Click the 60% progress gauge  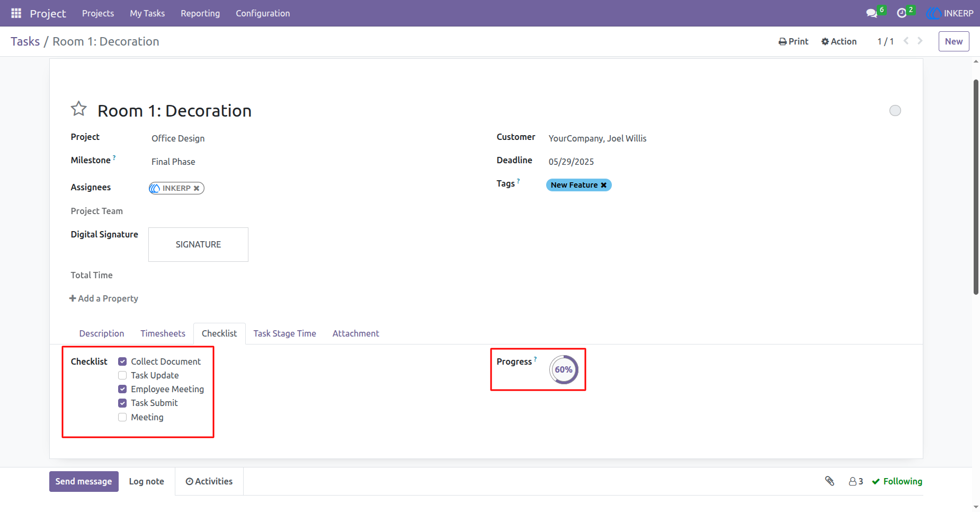coord(564,369)
